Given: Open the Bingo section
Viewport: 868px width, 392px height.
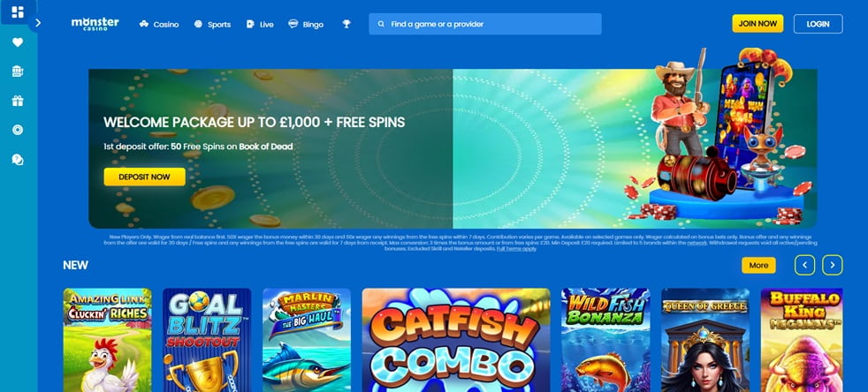Looking at the screenshot, I should click(x=306, y=25).
